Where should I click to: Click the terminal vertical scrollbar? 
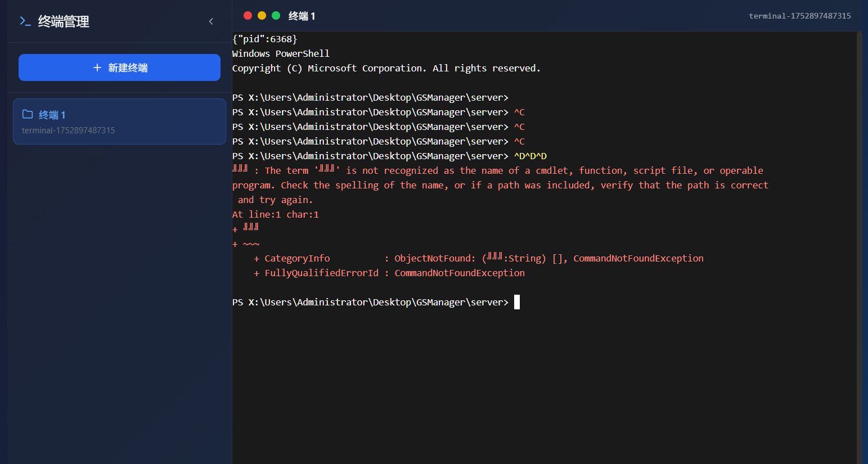pos(859,247)
